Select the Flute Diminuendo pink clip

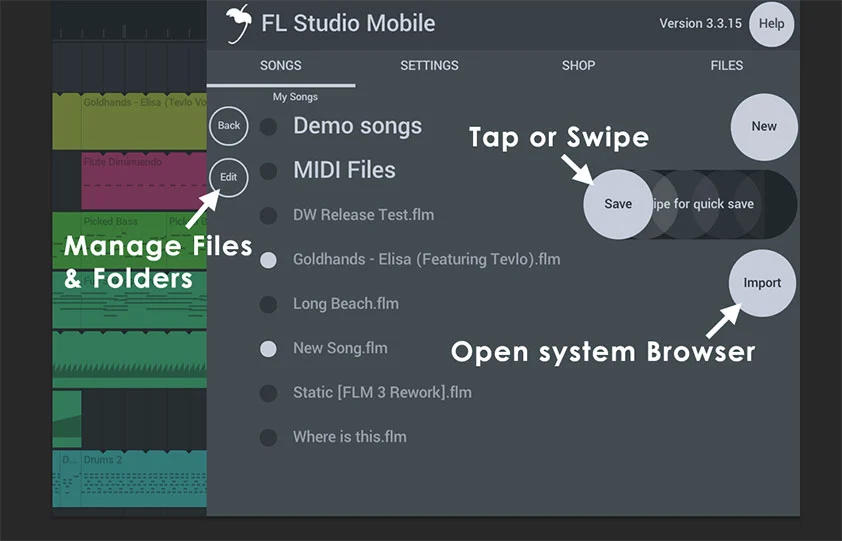144,181
